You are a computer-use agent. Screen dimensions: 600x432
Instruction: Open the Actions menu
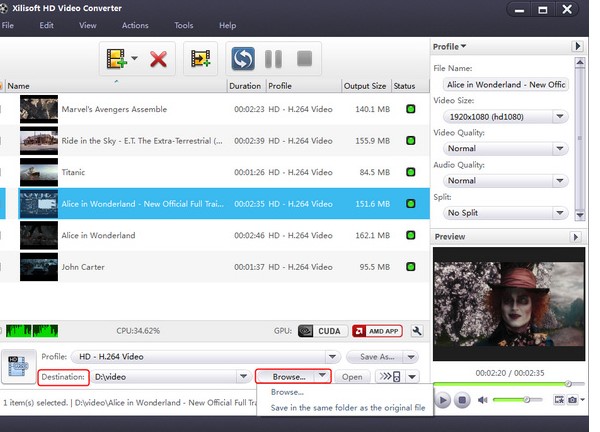coord(135,25)
